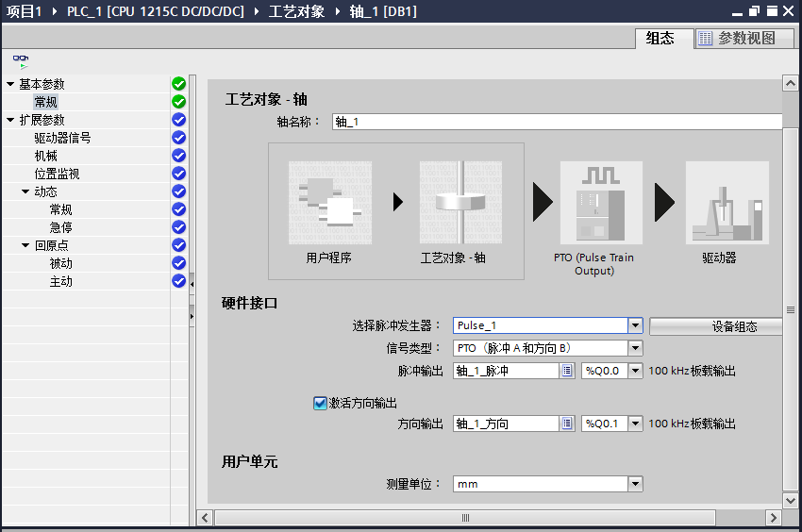
Task: Collapse the 基本参数 tree node
Action: click(x=10, y=84)
